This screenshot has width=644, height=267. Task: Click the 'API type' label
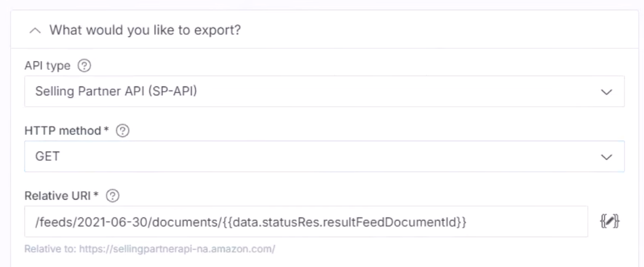(47, 66)
